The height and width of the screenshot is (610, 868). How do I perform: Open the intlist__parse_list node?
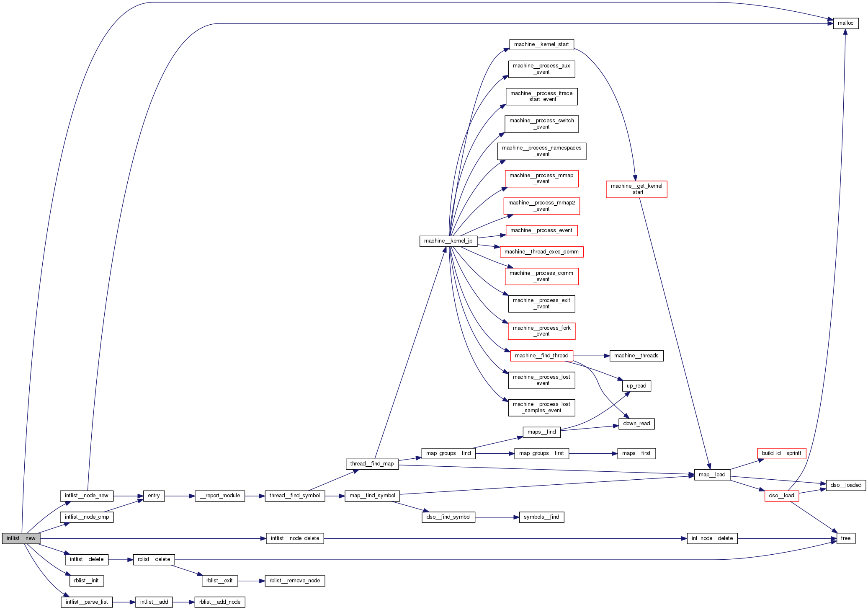point(87,602)
